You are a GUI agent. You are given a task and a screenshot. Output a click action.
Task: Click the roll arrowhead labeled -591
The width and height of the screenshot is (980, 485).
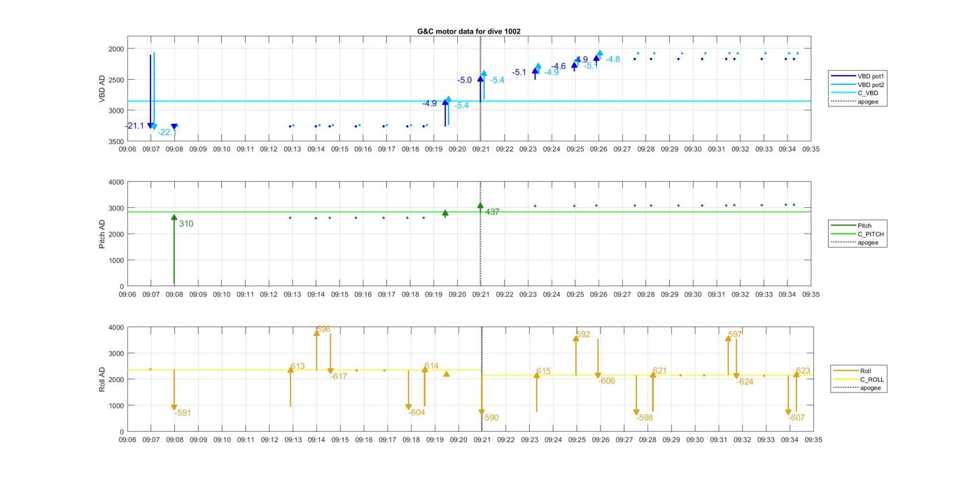click(174, 407)
